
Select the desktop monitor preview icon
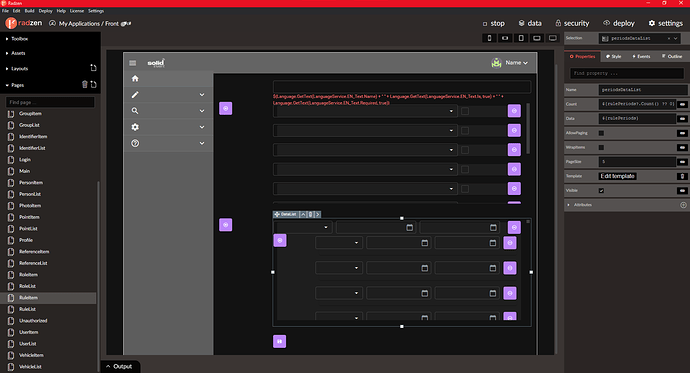click(553, 38)
